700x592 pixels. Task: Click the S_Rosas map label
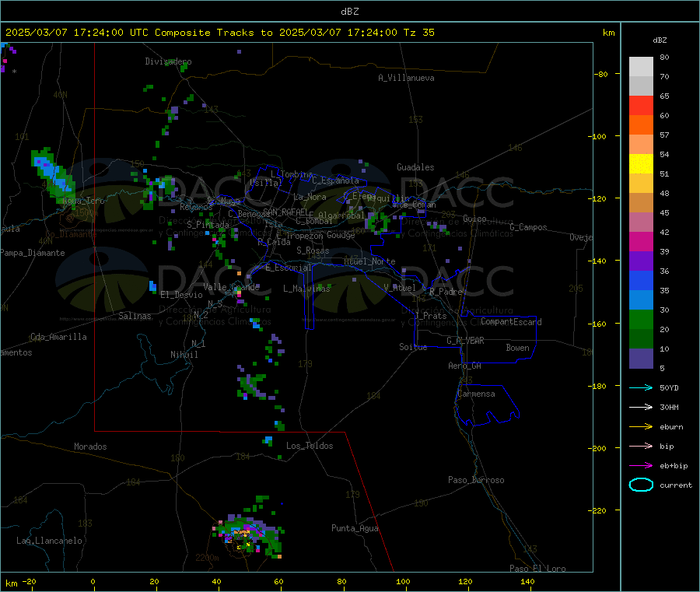click(x=313, y=250)
